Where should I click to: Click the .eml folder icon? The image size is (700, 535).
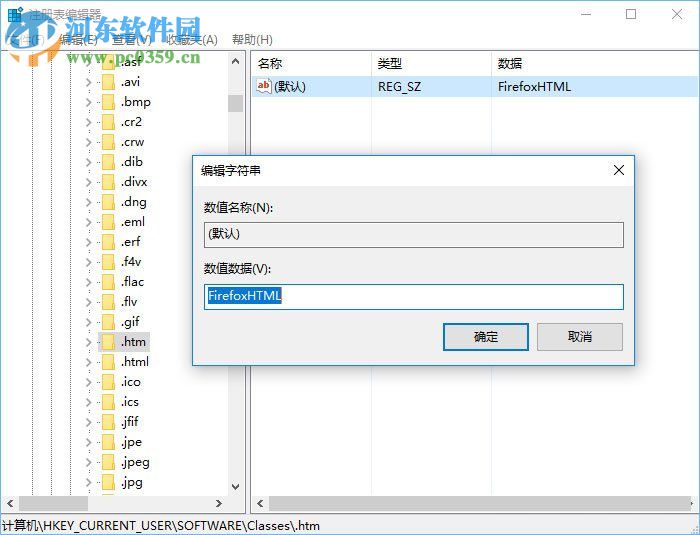(x=108, y=222)
